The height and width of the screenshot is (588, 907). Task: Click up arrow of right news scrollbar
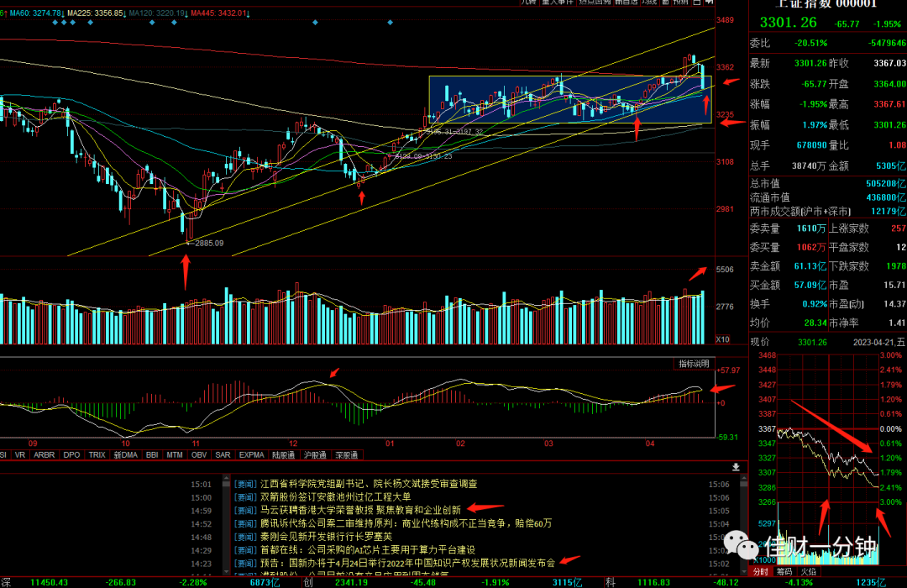(742, 479)
